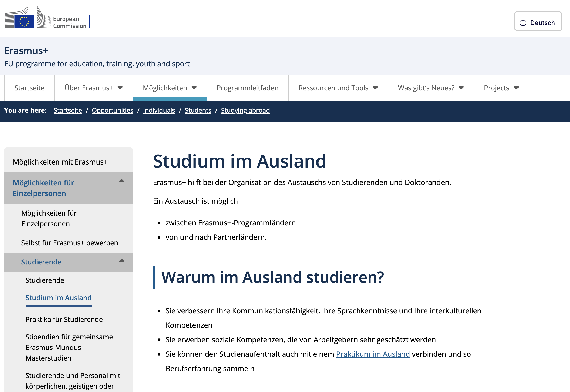Viewport: 570px width, 392px height.
Task: Follow the Opportunities breadcrumb link
Action: pos(113,110)
